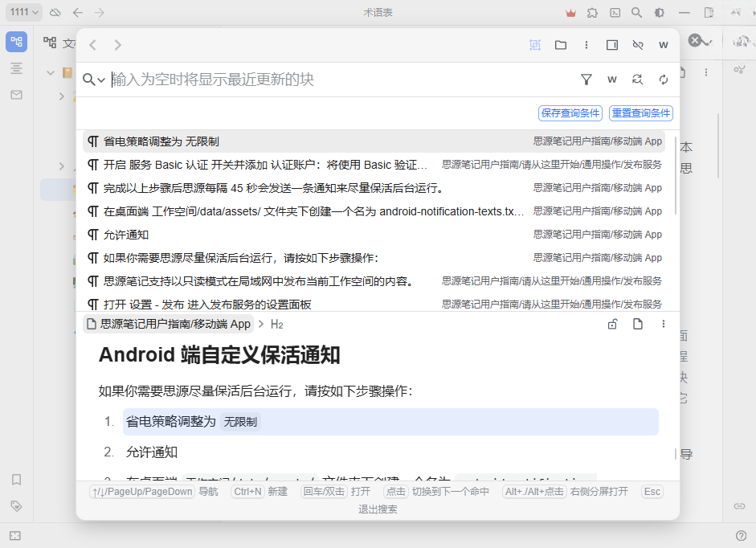Open the help question mark icon
This screenshot has width=756, height=548.
click(x=742, y=536)
